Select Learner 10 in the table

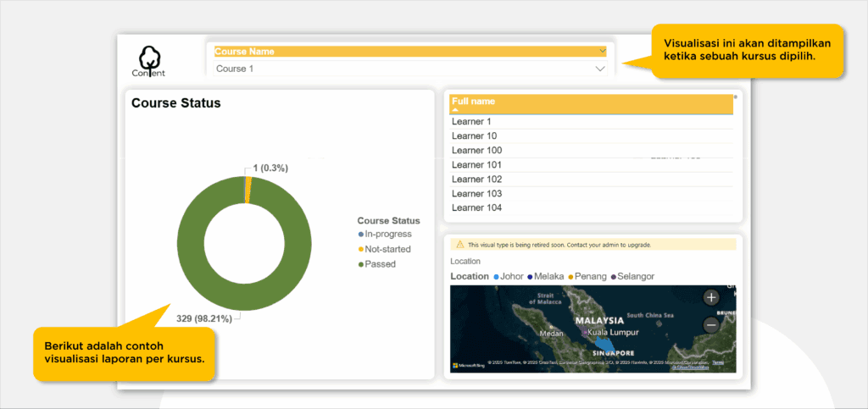tap(591, 136)
